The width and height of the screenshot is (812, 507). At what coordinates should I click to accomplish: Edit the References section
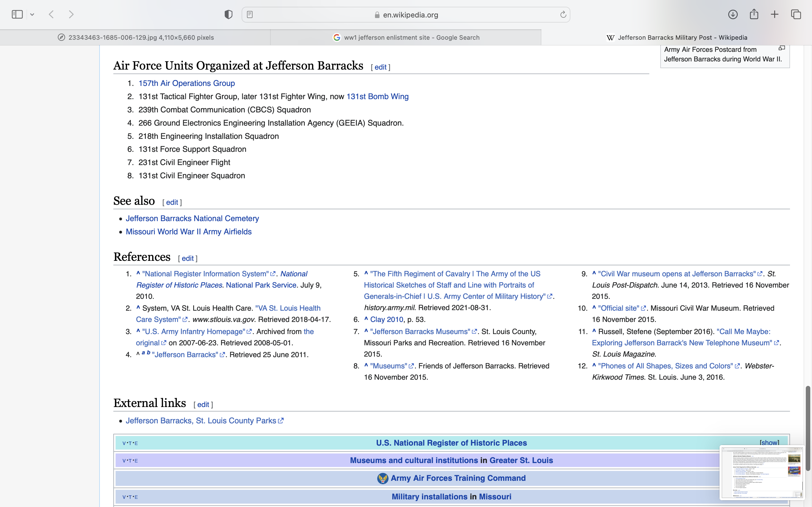click(x=187, y=258)
